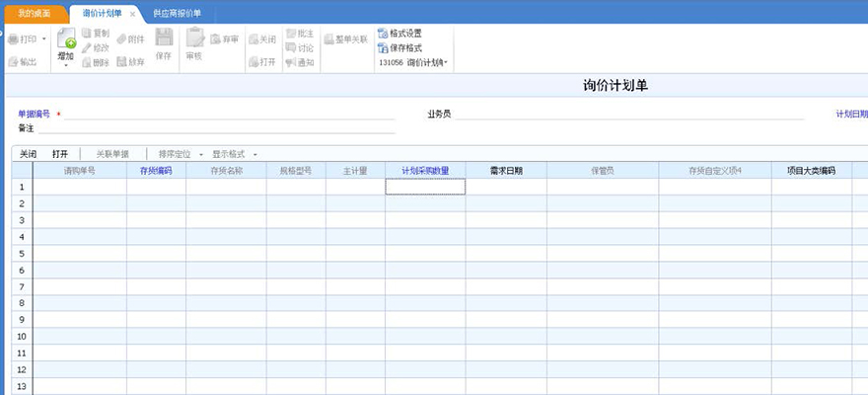
Task: Click the toolbar 打开 (Open) icon
Action: (x=253, y=62)
